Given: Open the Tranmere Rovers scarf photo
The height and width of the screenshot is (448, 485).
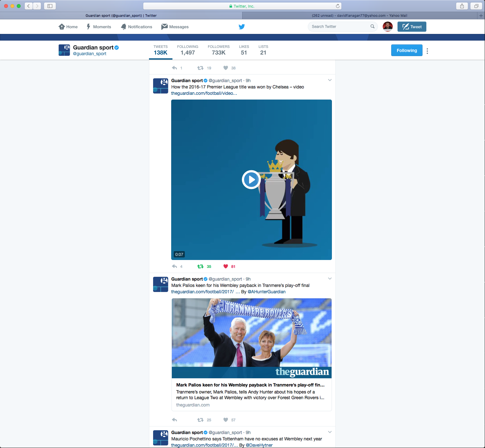Looking at the screenshot, I should pyautogui.click(x=252, y=338).
